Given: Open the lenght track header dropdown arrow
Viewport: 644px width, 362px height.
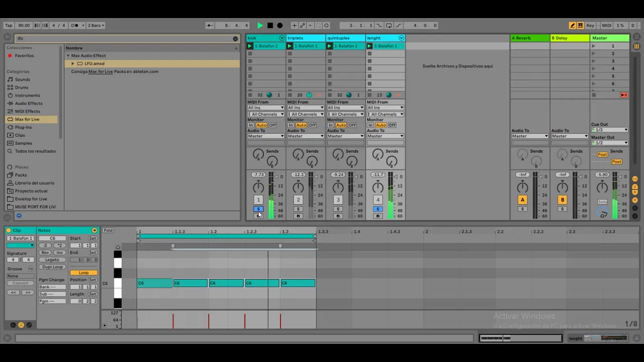Looking at the screenshot, I should pyautogui.click(x=401, y=38).
